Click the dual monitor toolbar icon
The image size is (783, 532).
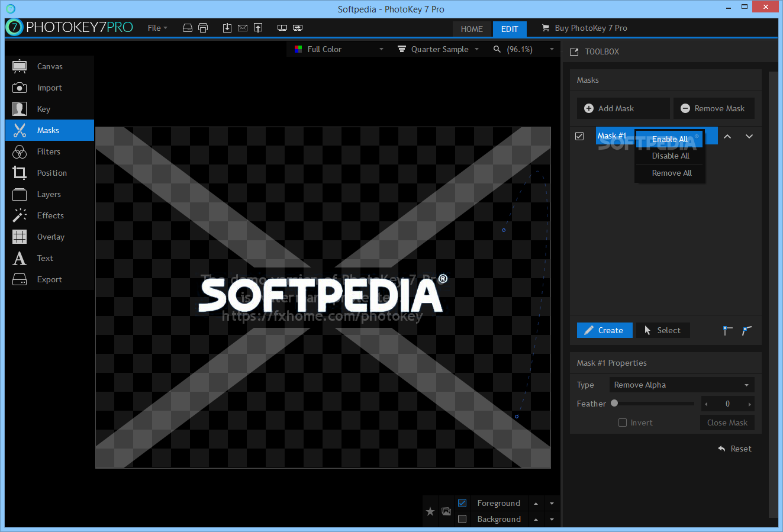[282, 28]
